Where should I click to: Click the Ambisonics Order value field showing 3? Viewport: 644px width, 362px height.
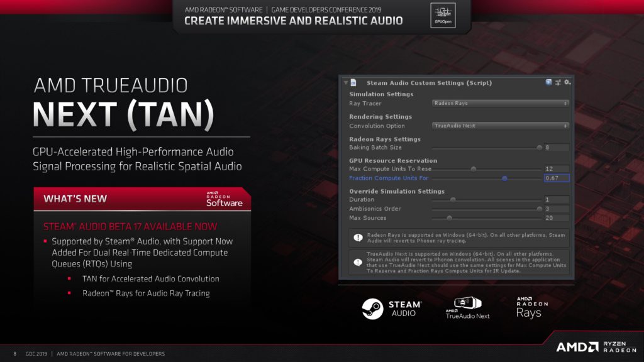point(557,209)
